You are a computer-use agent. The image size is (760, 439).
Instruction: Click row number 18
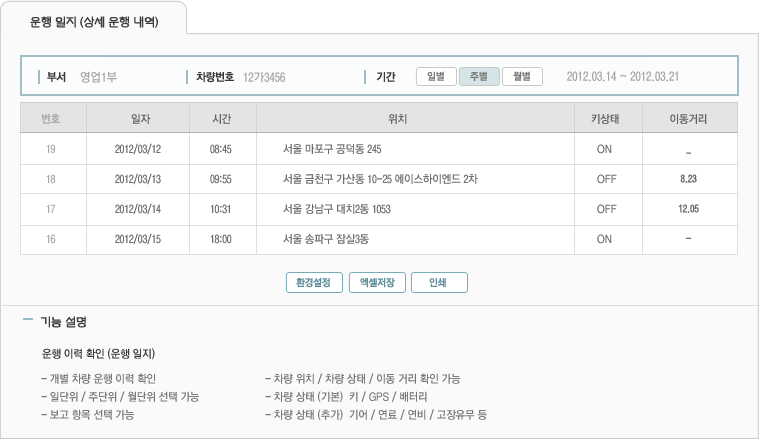click(x=51, y=179)
